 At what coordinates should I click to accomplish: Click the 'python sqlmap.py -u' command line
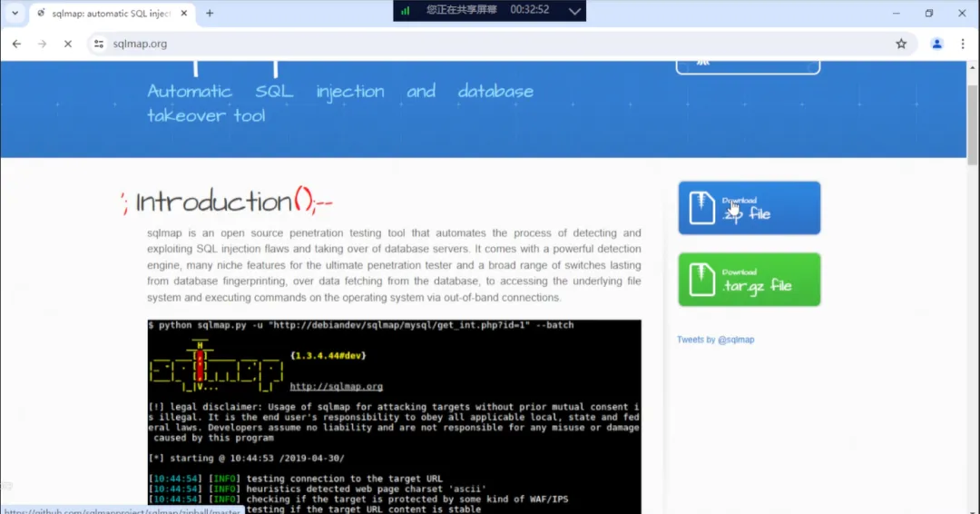tap(360, 325)
